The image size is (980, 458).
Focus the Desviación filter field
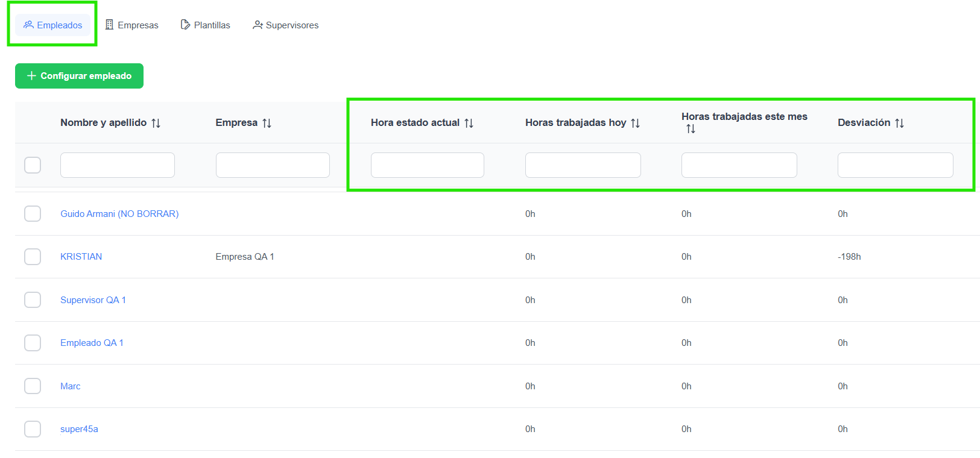click(896, 165)
